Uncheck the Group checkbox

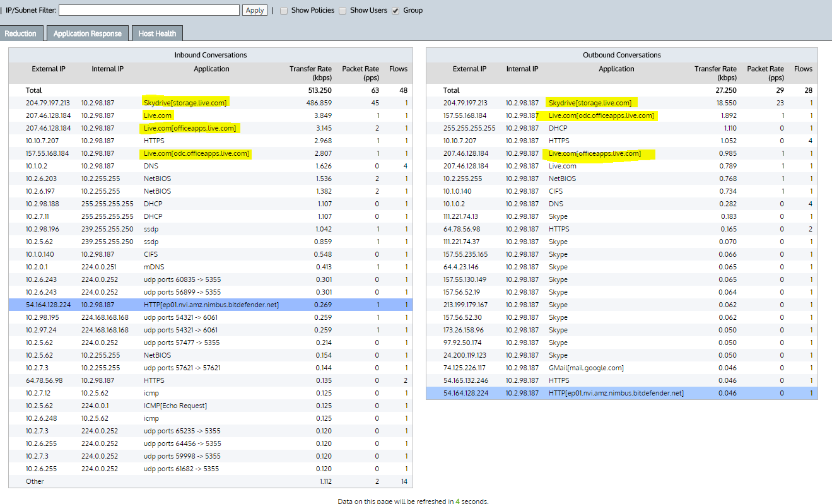click(x=395, y=11)
